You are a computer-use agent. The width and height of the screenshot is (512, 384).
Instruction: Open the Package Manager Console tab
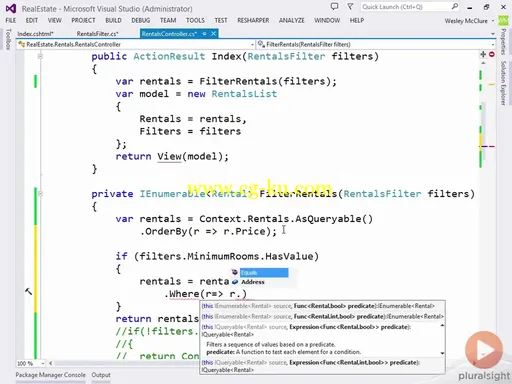[x=50, y=375]
